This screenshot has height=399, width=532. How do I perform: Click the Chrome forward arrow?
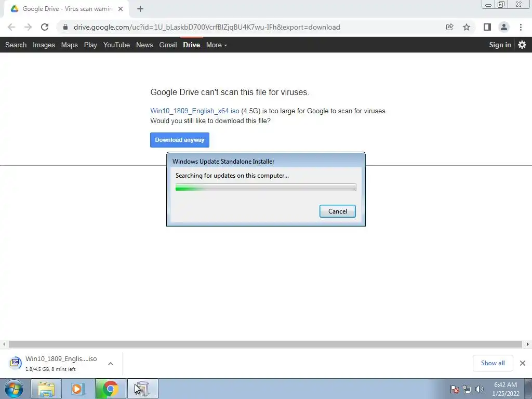[x=28, y=27]
